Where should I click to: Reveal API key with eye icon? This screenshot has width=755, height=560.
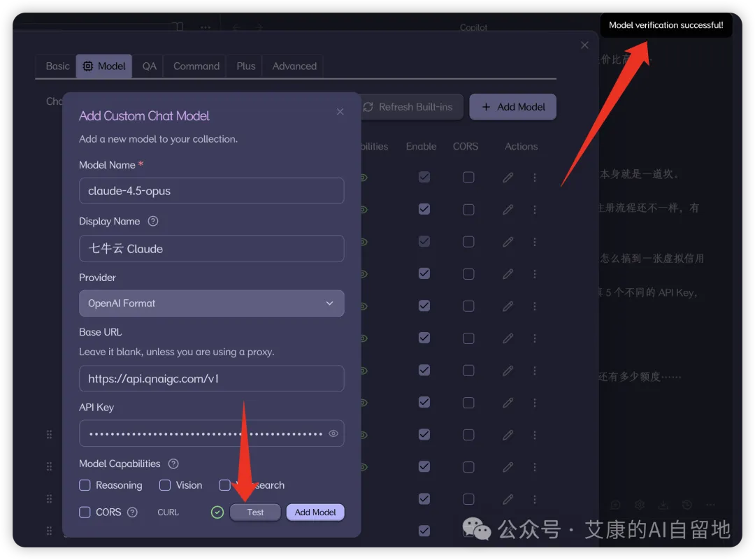coord(333,433)
